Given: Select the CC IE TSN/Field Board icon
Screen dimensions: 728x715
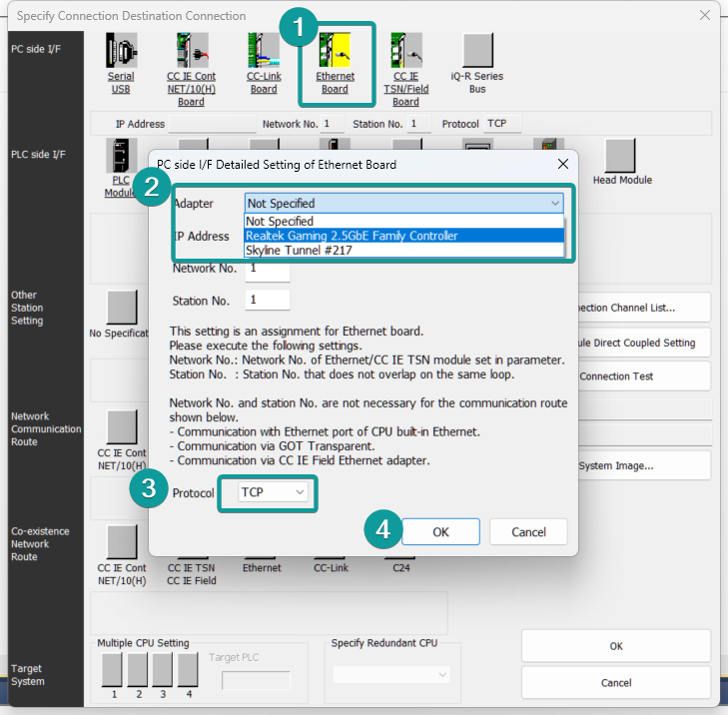Looking at the screenshot, I should coord(406,51).
